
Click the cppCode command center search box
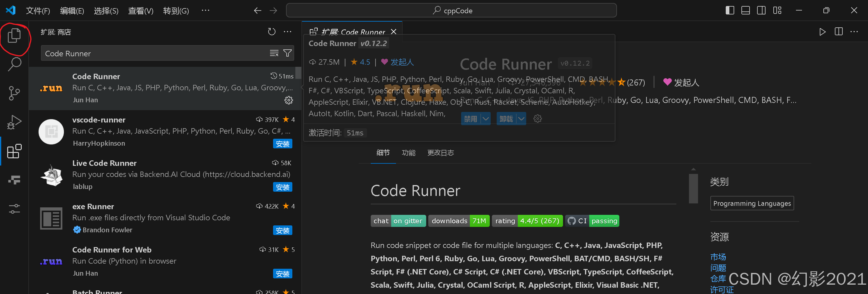coord(451,11)
